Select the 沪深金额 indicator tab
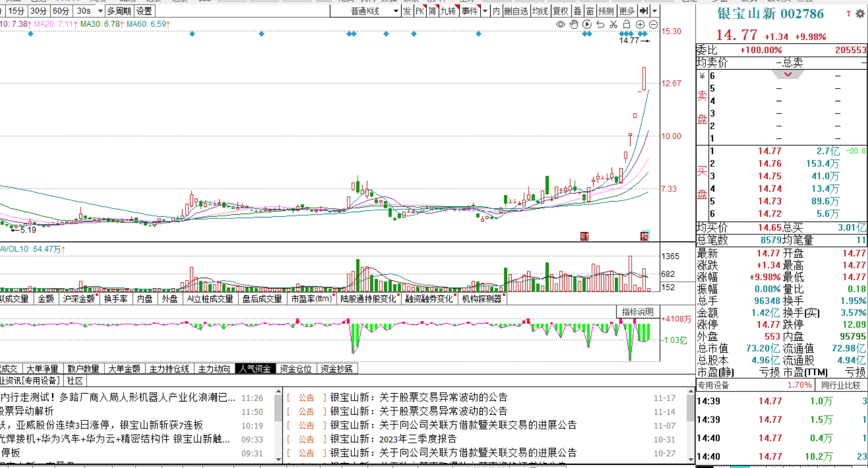Screen dimensions: 868x468 click(x=79, y=299)
